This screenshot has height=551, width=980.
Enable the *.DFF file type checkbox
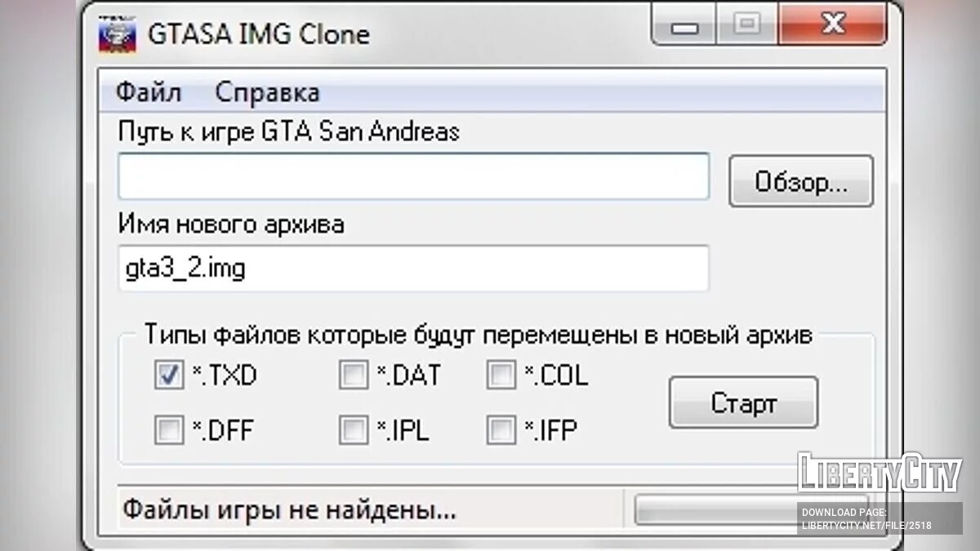(168, 429)
